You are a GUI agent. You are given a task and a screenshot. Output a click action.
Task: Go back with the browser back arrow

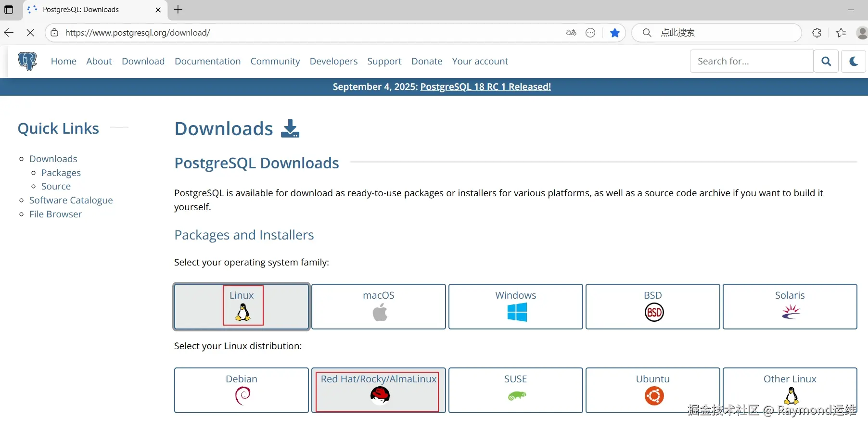(x=9, y=33)
